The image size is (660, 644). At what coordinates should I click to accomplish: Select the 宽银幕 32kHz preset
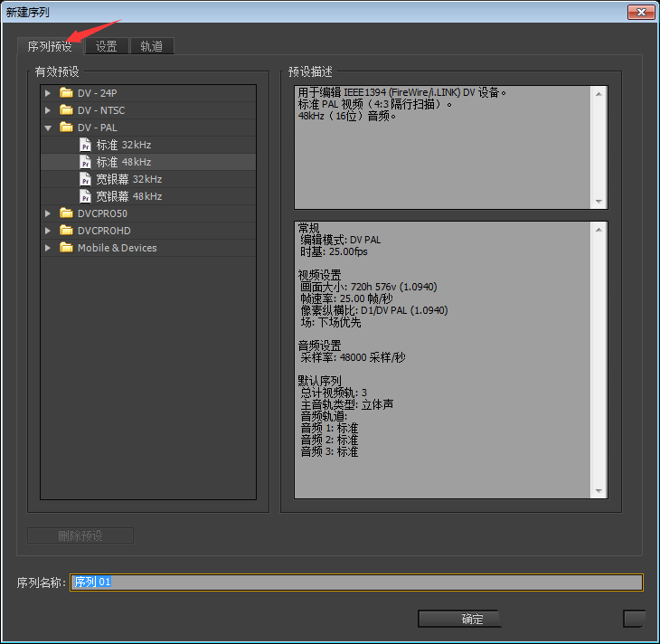(129, 179)
